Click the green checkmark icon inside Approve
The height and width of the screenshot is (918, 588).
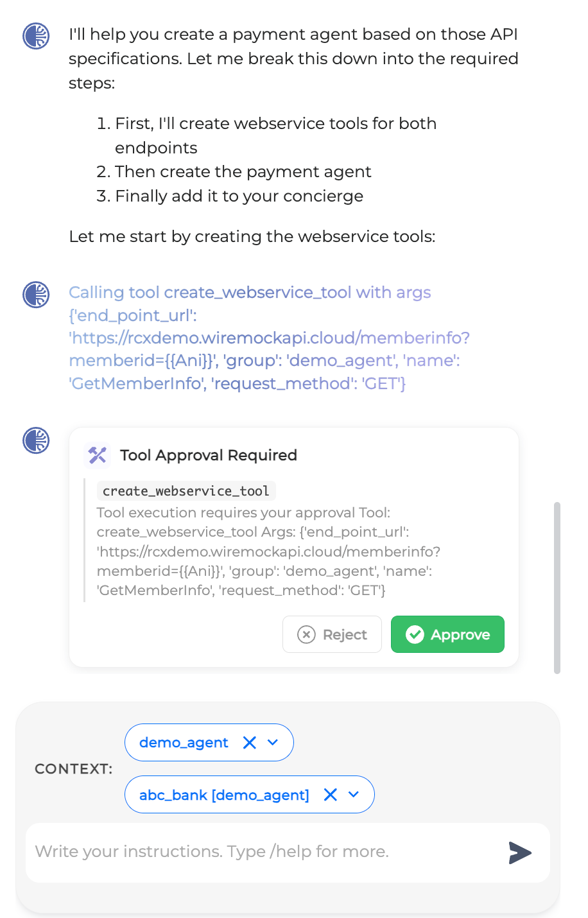(415, 634)
